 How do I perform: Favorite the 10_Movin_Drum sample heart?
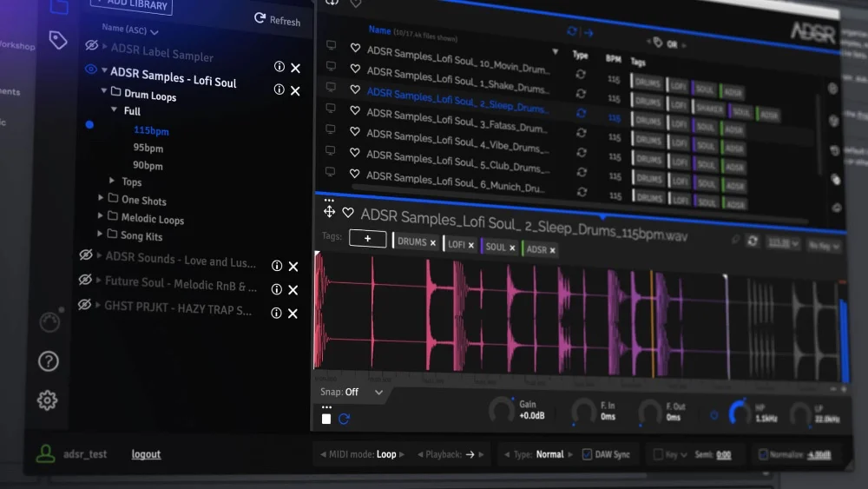(355, 48)
